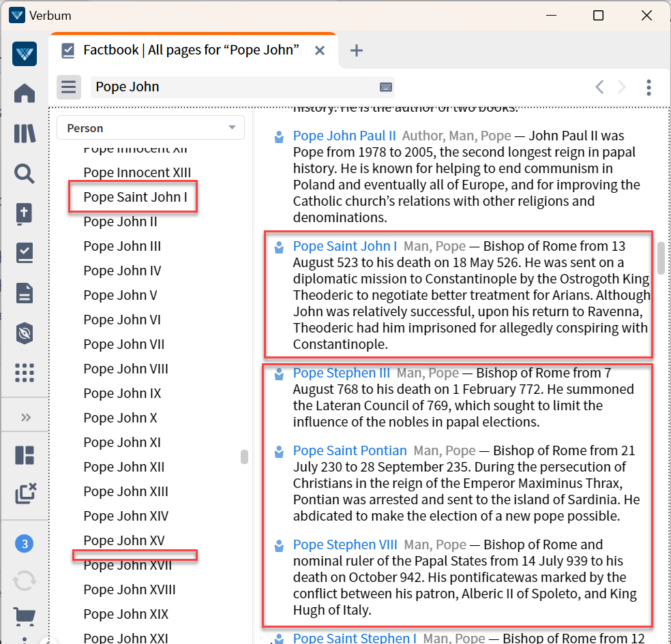This screenshot has width=671, height=644.
Task: Open the bookmark plus icon in sidebar
Action: tap(25, 214)
